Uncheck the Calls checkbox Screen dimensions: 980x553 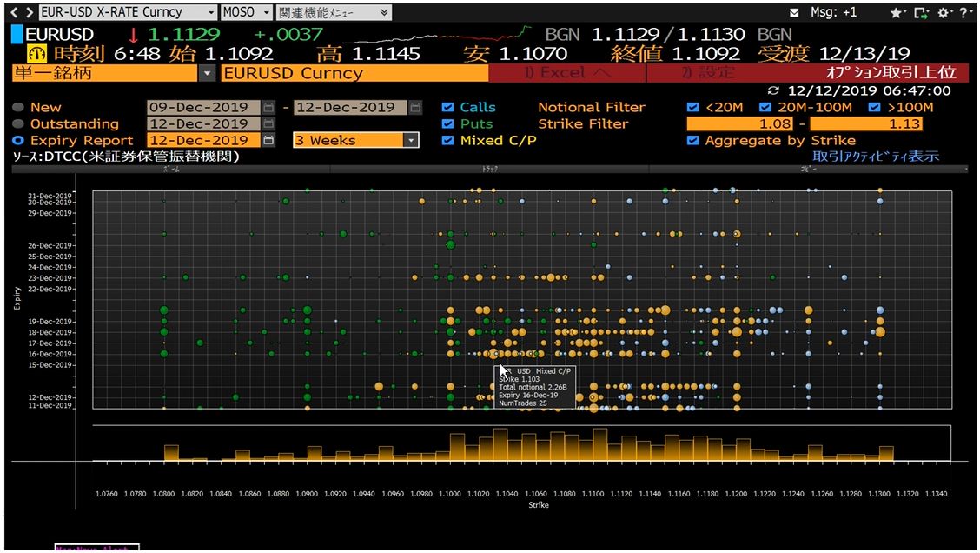[447, 107]
